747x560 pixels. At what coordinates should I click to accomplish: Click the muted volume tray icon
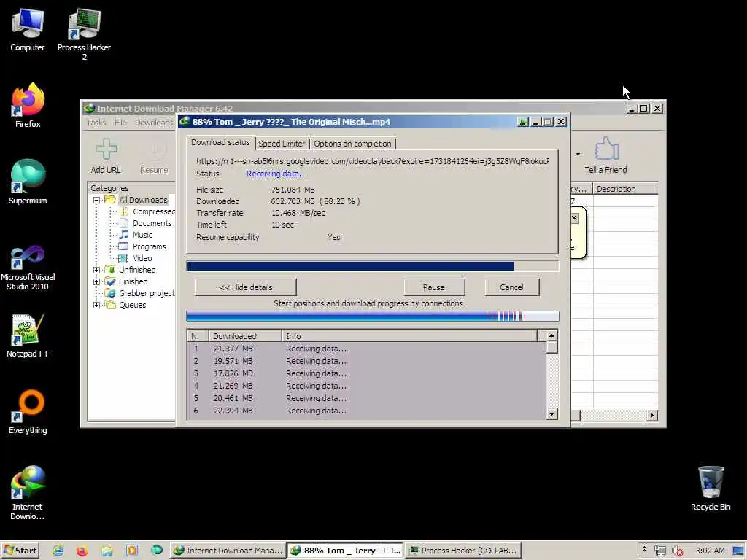click(677, 551)
